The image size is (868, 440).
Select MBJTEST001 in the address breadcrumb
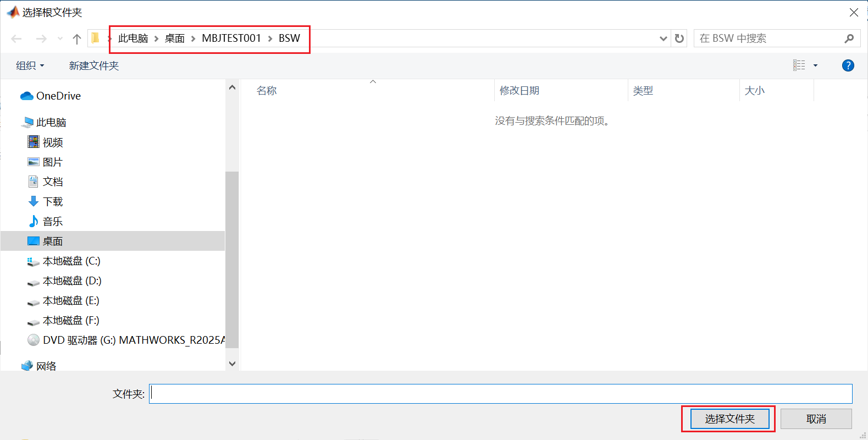click(x=231, y=38)
